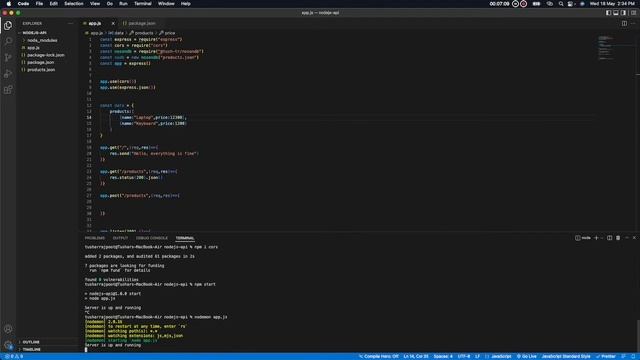Viewport: 640px width, 360px height.
Task: Click the screen recording pause button
Action: point(516,4)
